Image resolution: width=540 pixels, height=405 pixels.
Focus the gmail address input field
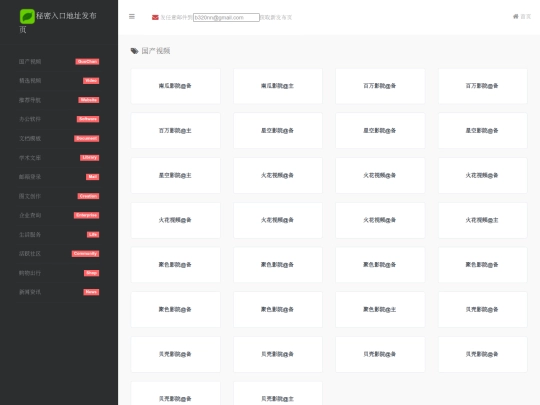click(226, 17)
